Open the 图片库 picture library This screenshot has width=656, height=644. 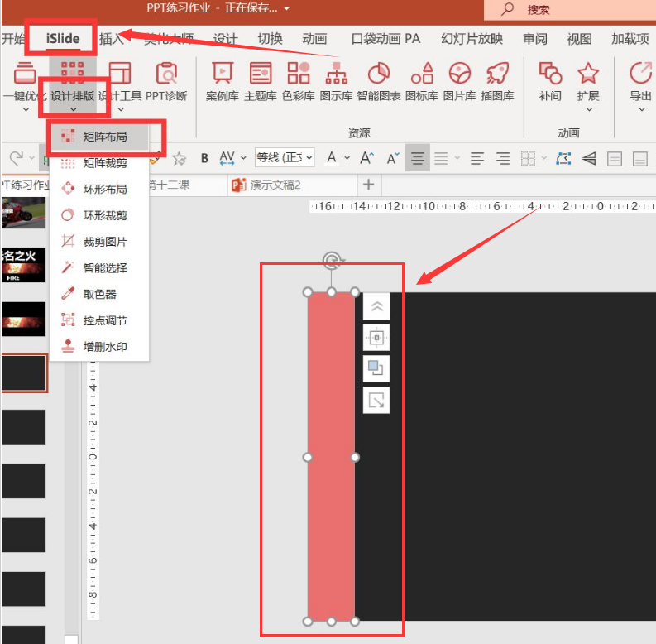click(459, 82)
